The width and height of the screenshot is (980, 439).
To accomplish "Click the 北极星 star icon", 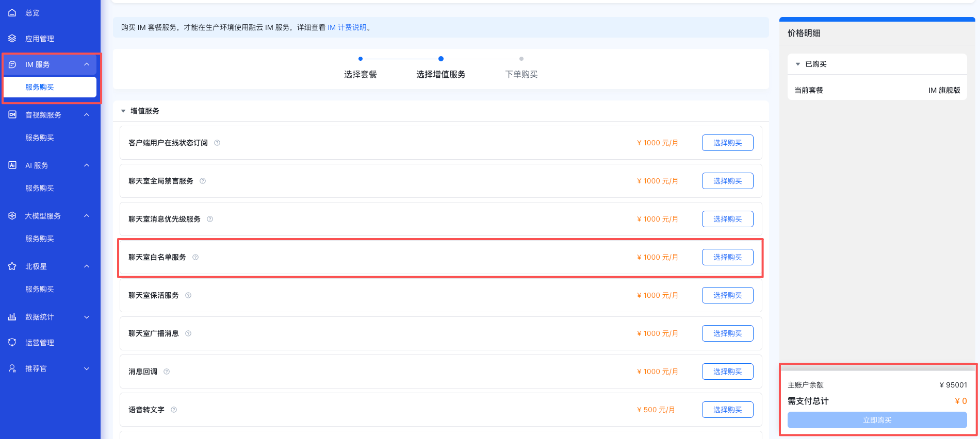I will click(x=12, y=266).
